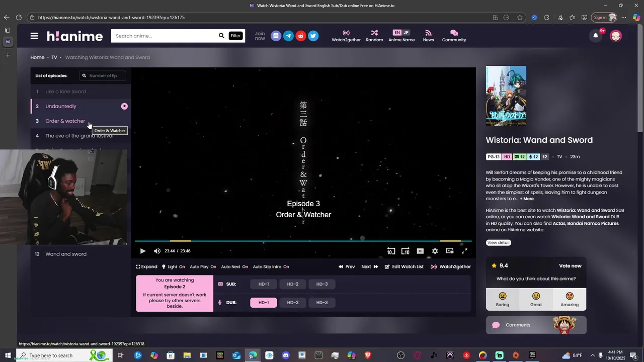Select DUB server HD-3
This screenshot has width=644, height=362.
[322, 302]
